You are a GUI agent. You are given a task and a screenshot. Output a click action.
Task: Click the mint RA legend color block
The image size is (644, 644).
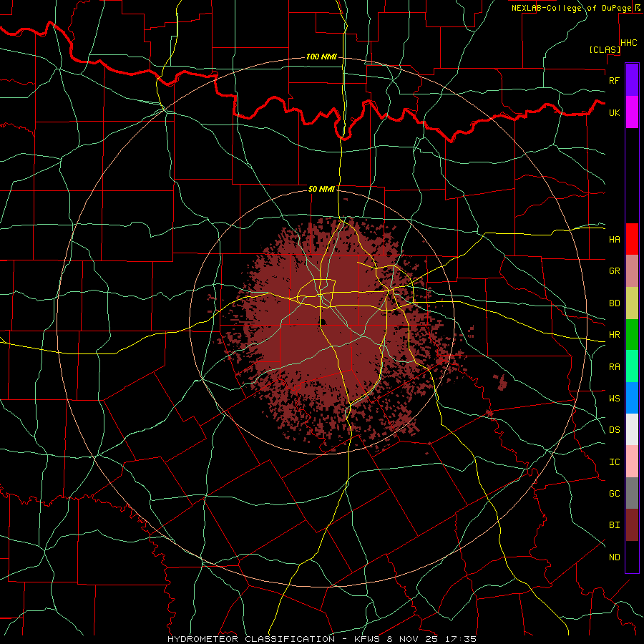pyautogui.click(x=632, y=366)
